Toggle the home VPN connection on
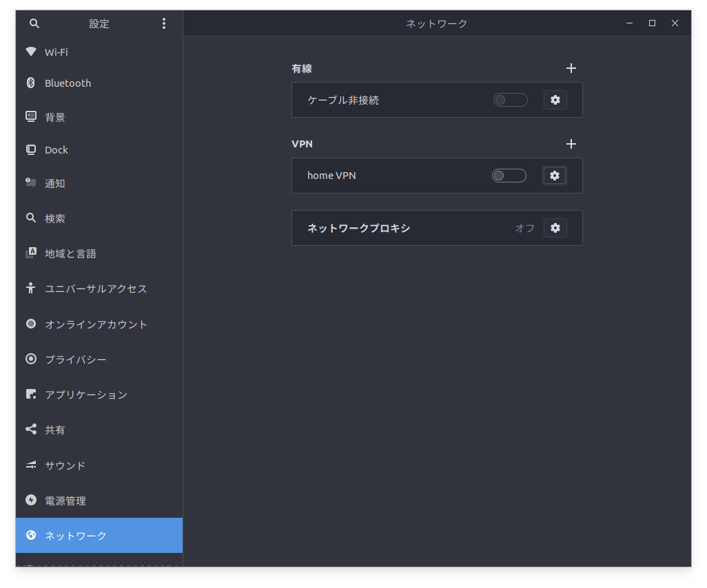Image resolution: width=707 pixels, height=588 pixels. tap(509, 176)
